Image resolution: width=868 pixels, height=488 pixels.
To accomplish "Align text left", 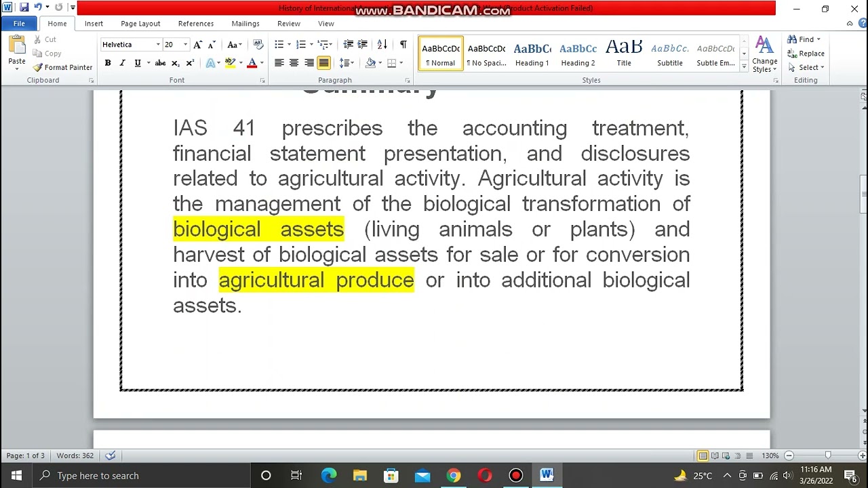I will pos(279,63).
